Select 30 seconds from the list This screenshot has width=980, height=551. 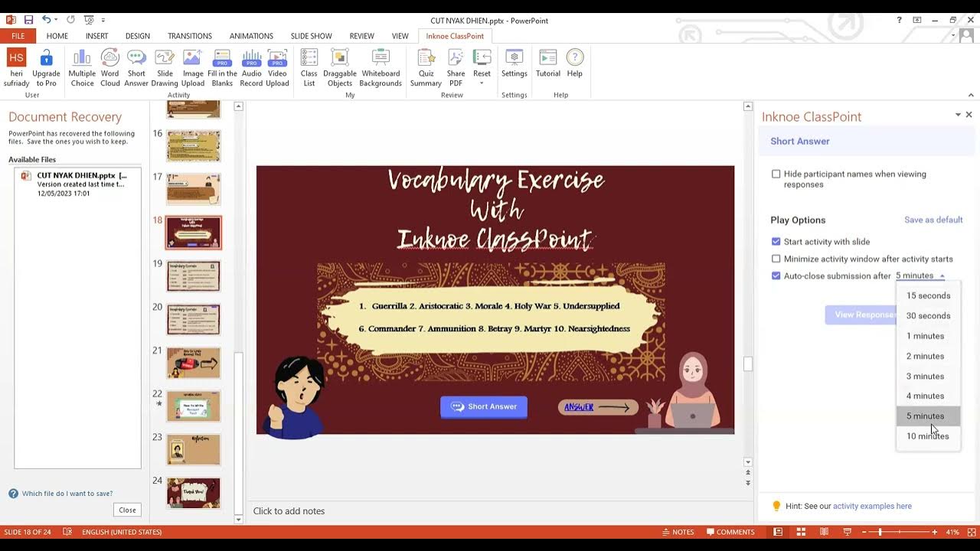pos(928,316)
